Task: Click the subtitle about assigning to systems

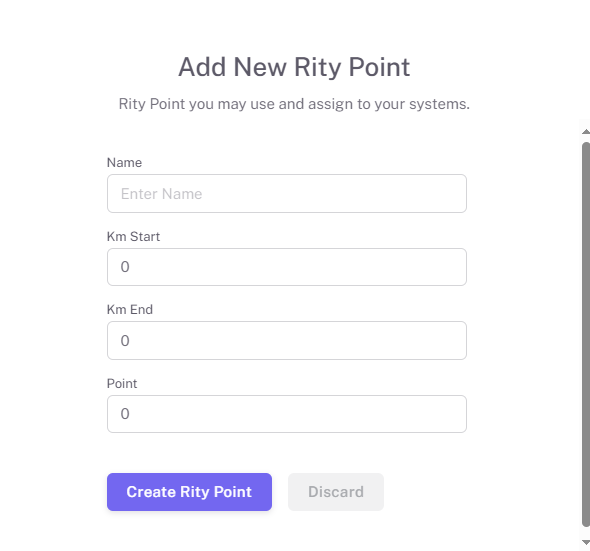Action: point(294,104)
